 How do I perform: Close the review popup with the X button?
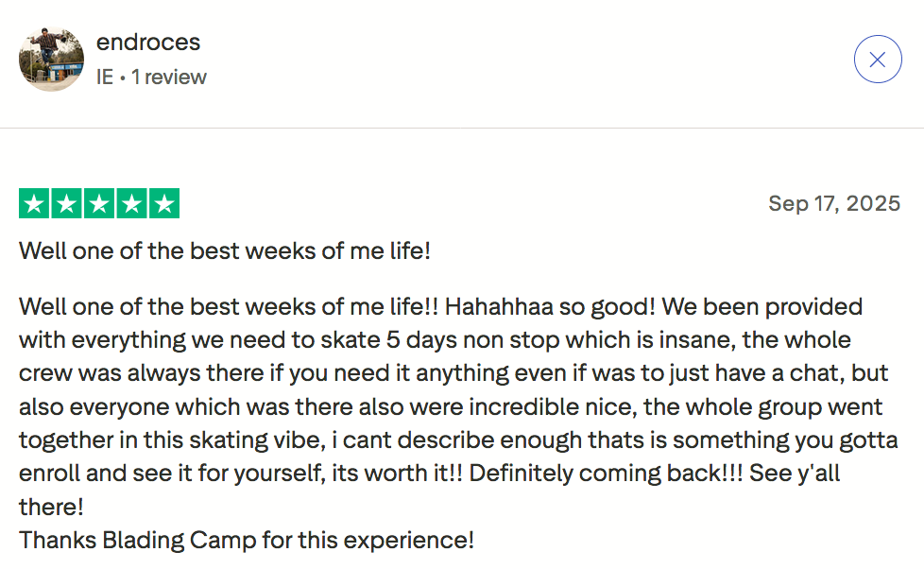point(877,60)
